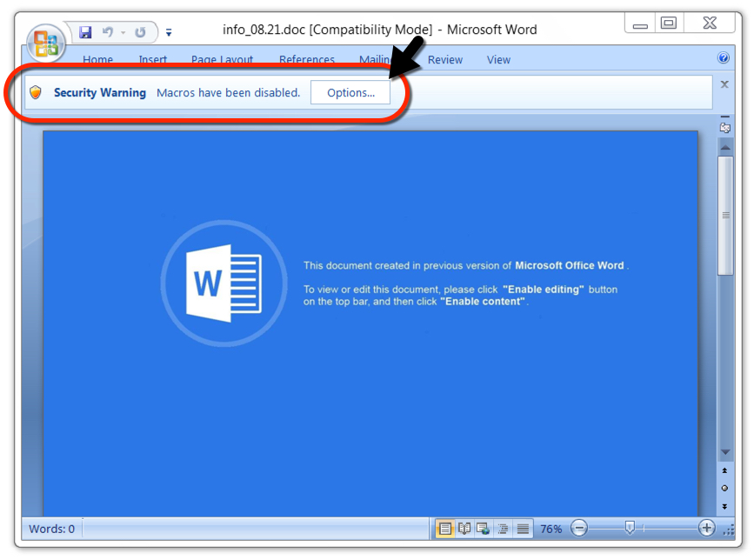Click the Repeat/Redo icon

tap(140, 32)
